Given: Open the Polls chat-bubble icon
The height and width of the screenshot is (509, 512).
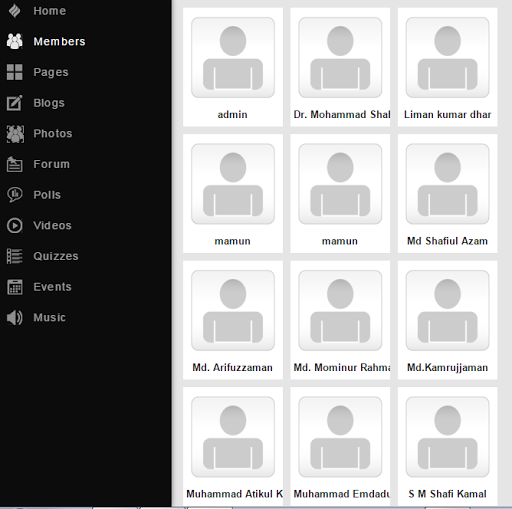Looking at the screenshot, I should 14,195.
